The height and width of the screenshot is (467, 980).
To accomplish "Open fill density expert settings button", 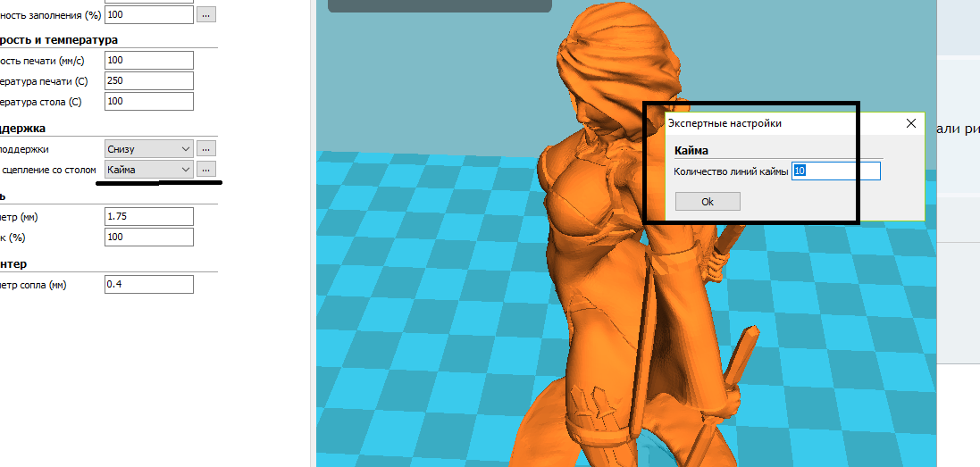I will tap(206, 14).
